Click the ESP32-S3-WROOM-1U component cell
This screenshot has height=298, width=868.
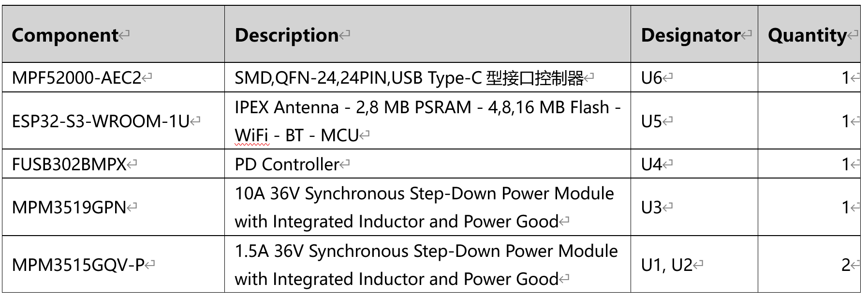tap(100, 121)
